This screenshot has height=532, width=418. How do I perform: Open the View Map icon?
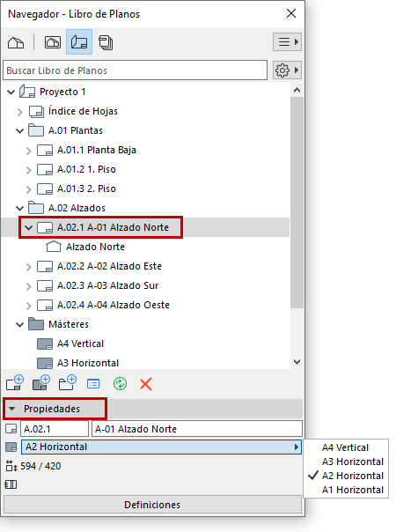click(x=53, y=42)
